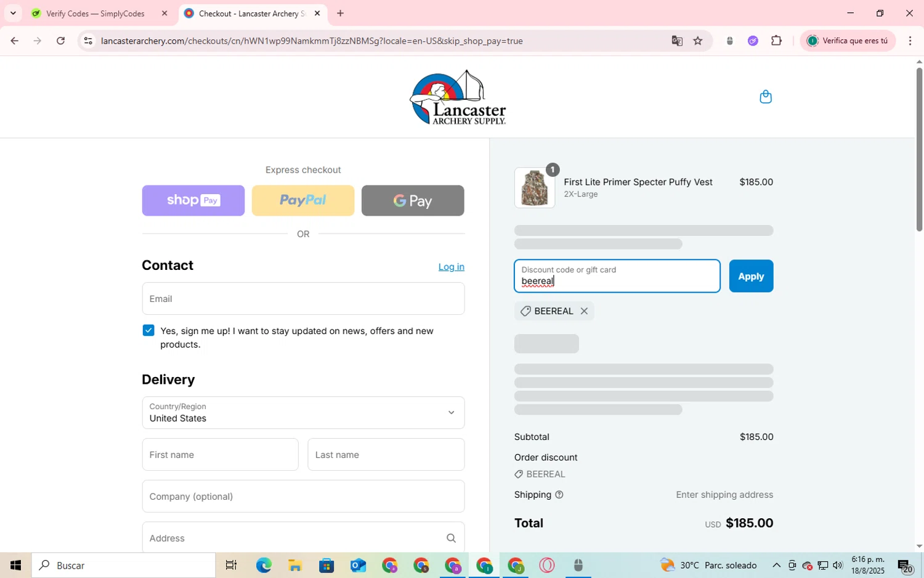Click the Windows taskbar search box
Image resolution: width=924 pixels, height=578 pixels.
click(124, 565)
